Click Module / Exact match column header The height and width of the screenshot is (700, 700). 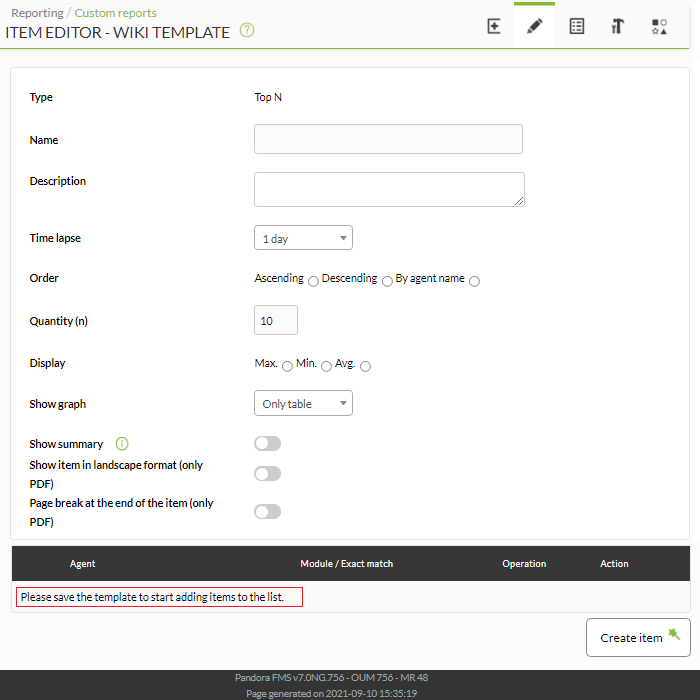pyautogui.click(x=346, y=563)
